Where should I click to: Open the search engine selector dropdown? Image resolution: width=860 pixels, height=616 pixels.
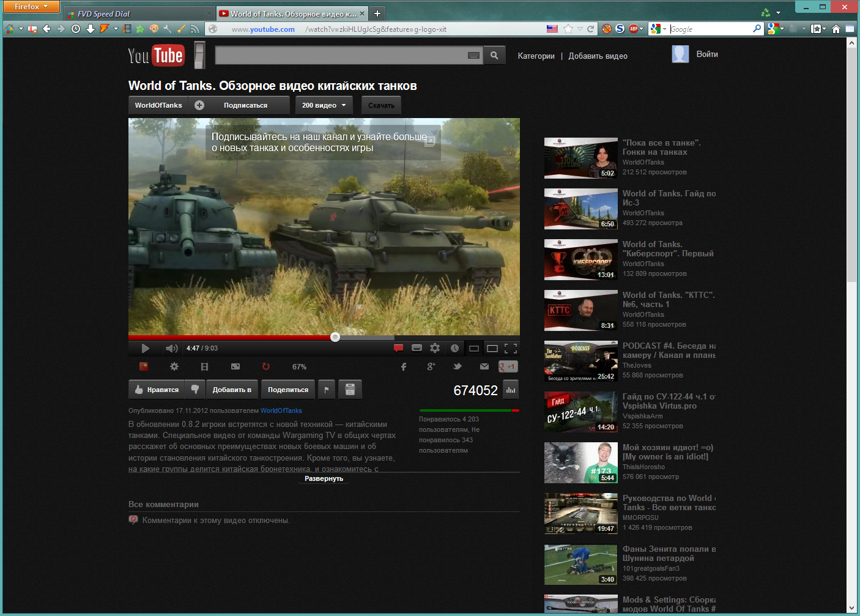(658, 29)
